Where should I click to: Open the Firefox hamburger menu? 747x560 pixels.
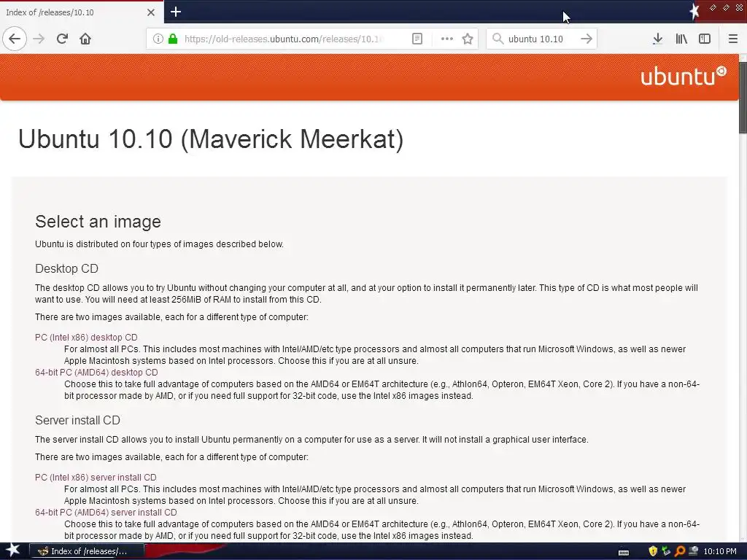point(732,39)
